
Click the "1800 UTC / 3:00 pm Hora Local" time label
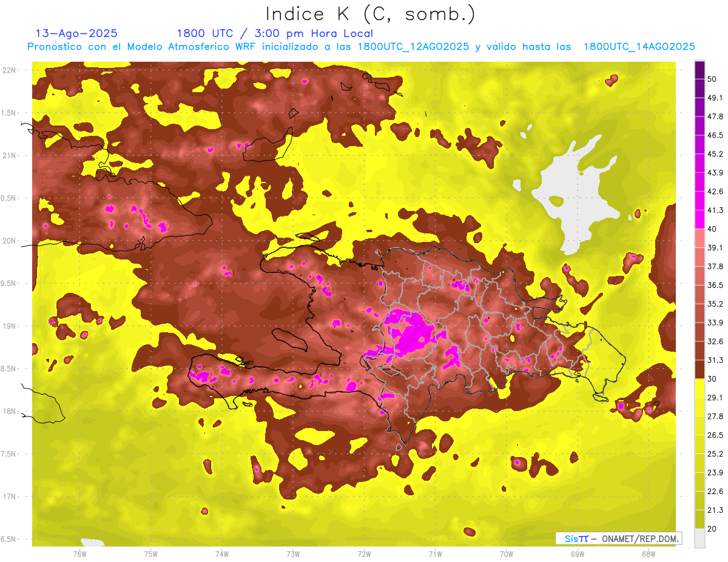click(x=275, y=33)
